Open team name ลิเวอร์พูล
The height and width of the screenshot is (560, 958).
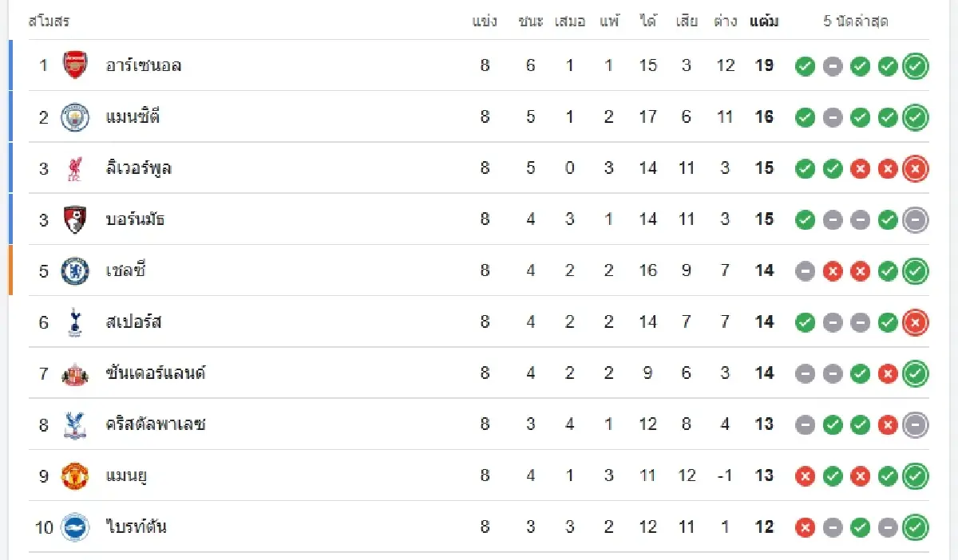pyautogui.click(x=139, y=168)
